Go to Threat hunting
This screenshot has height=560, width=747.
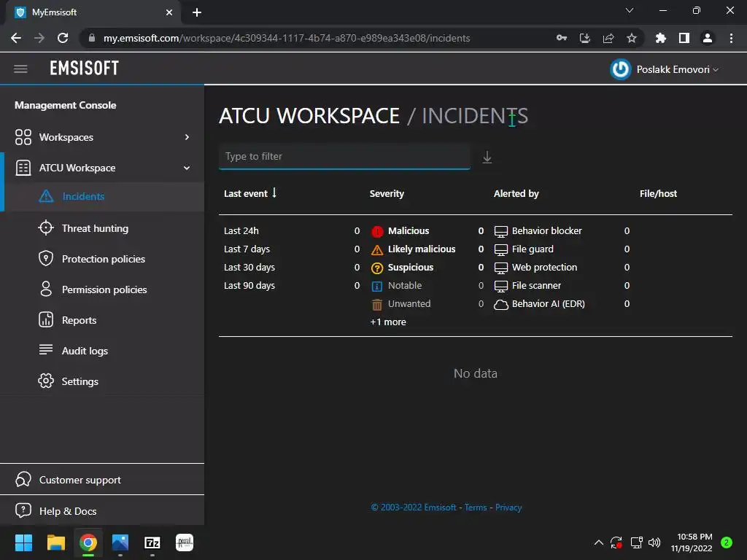point(95,228)
